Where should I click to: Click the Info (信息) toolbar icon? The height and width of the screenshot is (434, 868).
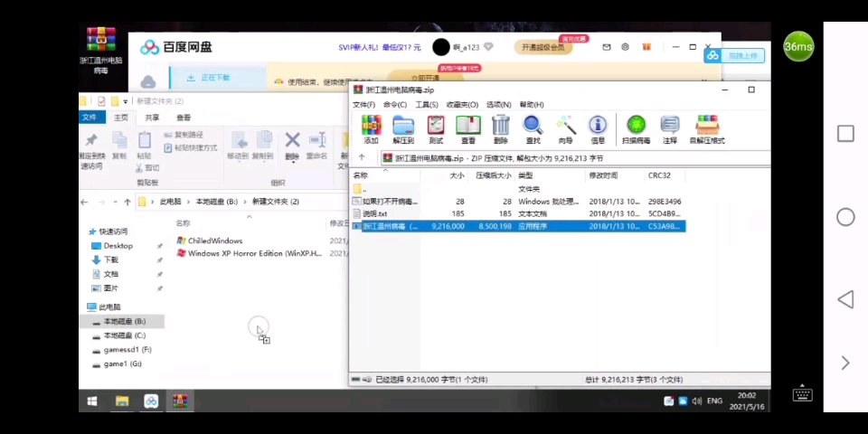coord(598,129)
